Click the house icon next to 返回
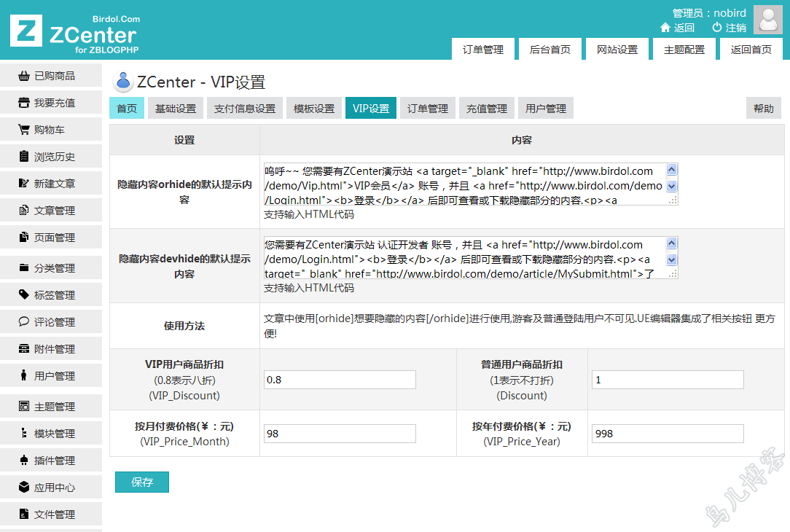 [x=665, y=27]
